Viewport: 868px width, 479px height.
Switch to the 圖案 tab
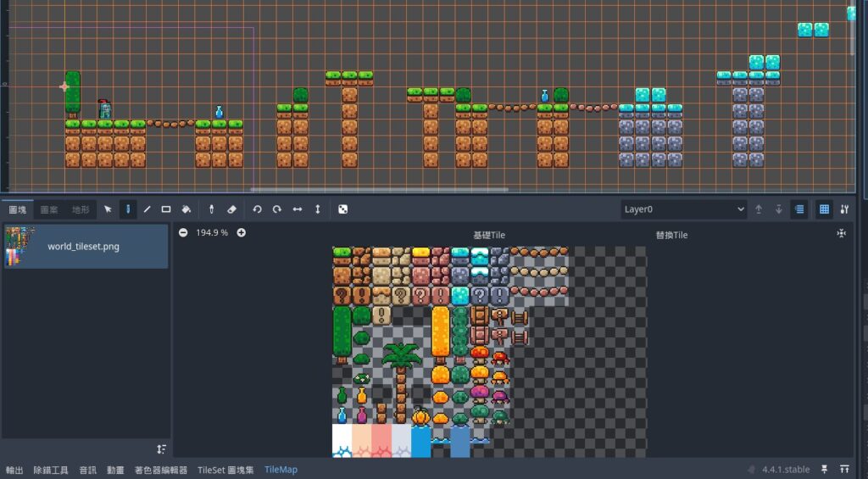pyautogui.click(x=48, y=209)
